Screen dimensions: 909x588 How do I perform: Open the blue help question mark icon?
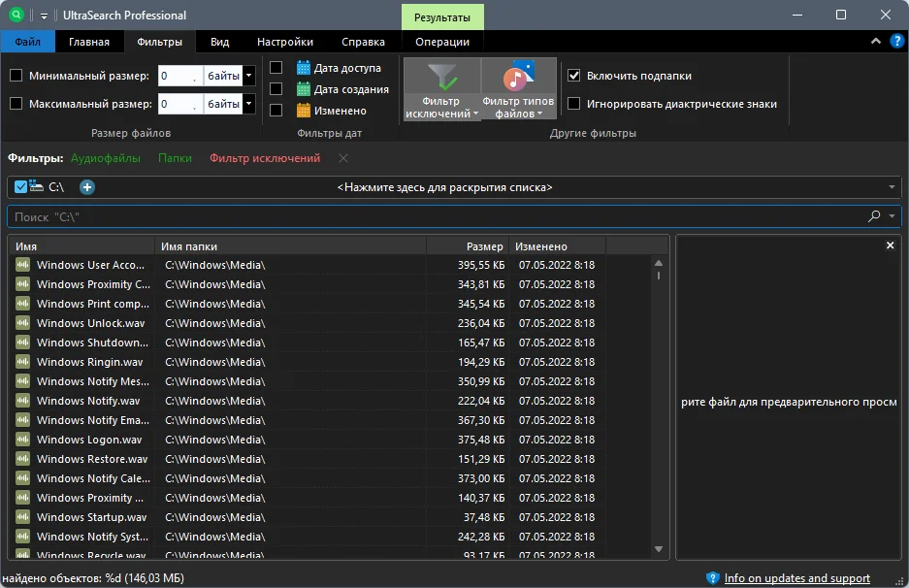pos(896,41)
